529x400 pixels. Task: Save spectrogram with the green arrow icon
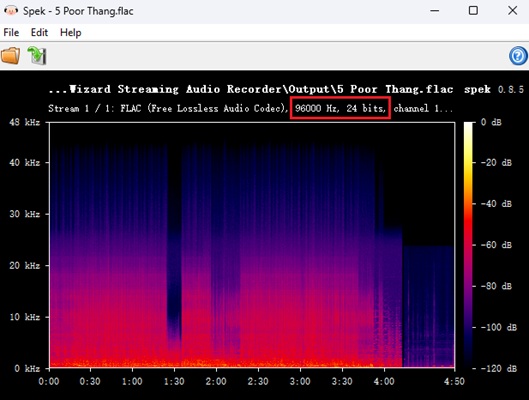point(36,56)
